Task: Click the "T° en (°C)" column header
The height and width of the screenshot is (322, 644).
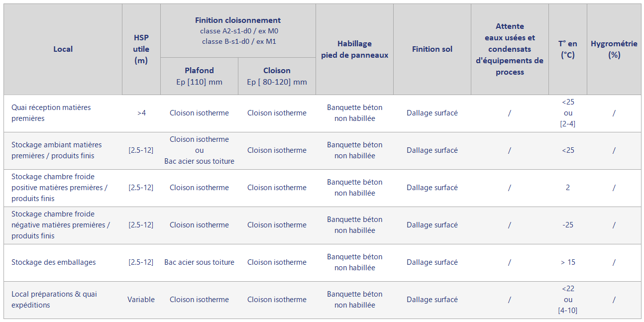Action: click(567, 49)
